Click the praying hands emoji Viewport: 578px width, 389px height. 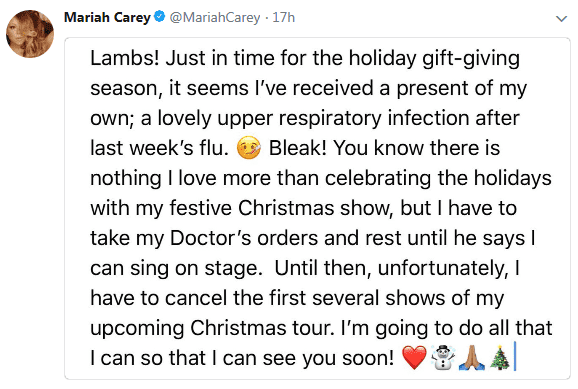[471, 357]
